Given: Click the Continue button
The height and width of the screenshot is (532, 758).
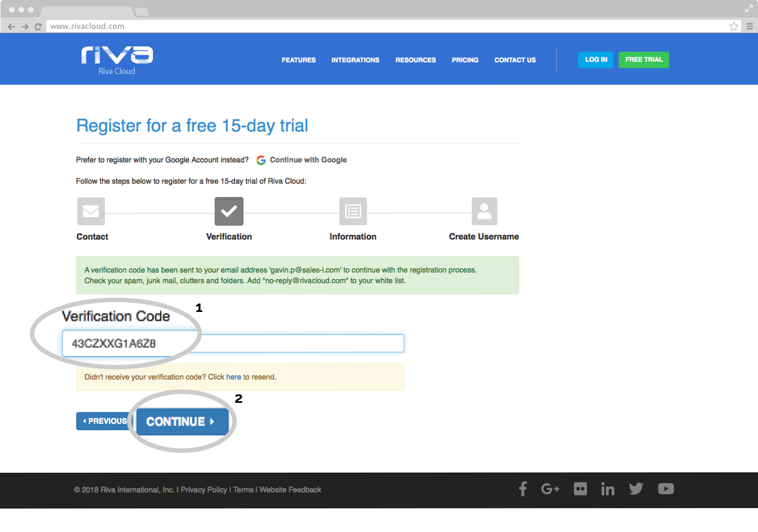Looking at the screenshot, I should point(182,421).
